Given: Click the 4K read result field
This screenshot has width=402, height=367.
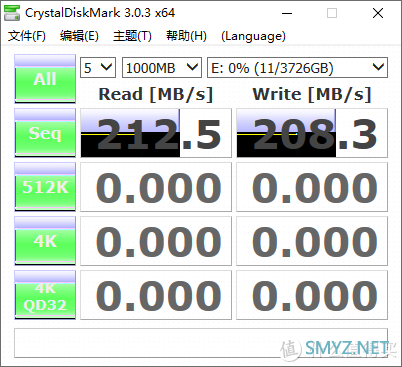Looking at the screenshot, I should (x=156, y=241).
